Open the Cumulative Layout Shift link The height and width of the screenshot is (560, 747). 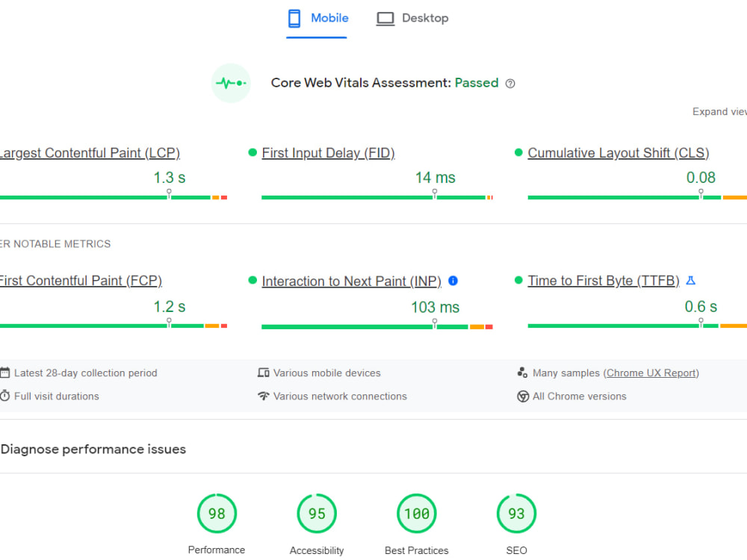pyautogui.click(x=618, y=152)
